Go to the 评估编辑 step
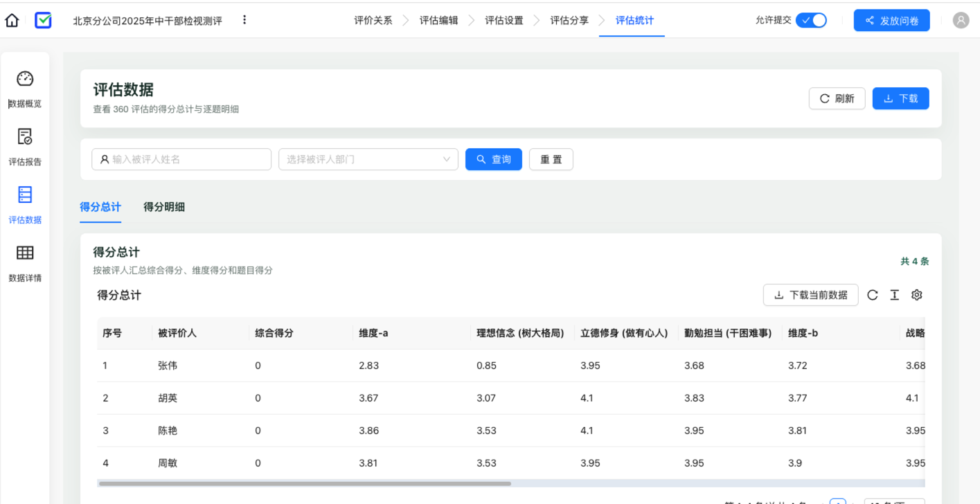This screenshot has height=504, width=980. click(x=438, y=21)
